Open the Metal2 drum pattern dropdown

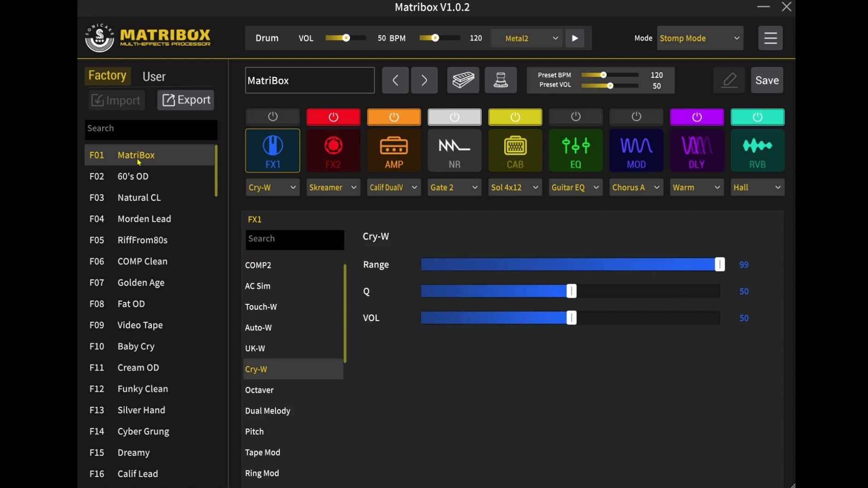point(527,38)
